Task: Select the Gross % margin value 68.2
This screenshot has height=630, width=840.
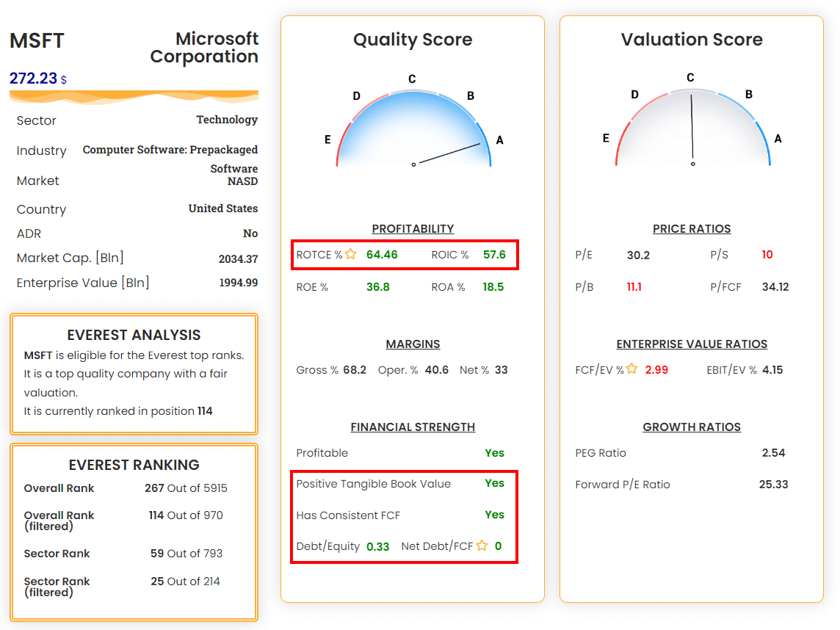Action: 355,369
